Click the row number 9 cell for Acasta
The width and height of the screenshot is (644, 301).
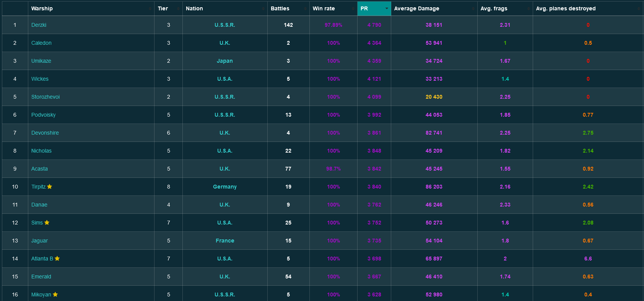[x=15, y=169]
